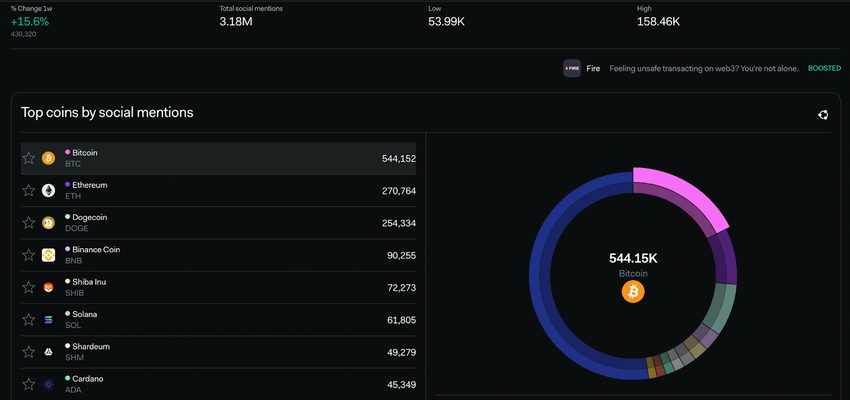Click the Binance Coin logo icon
Viewport: 850px width, 400px height.
(49, 255)
